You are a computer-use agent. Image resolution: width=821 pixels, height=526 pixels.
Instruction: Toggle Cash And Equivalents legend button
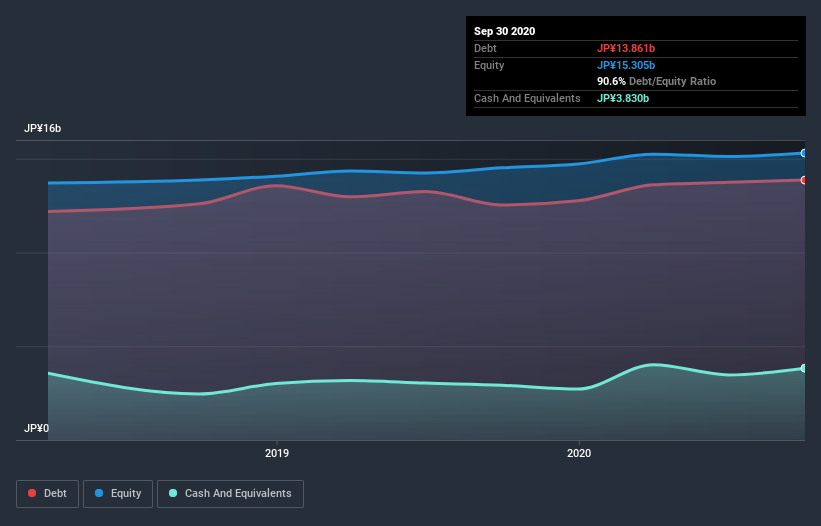point(230,494)
